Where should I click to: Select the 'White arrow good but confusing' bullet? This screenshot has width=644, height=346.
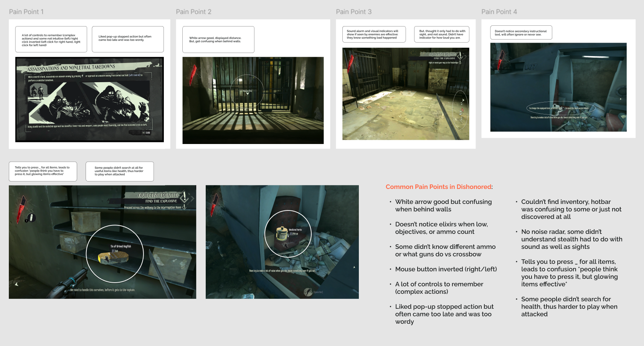coord(443,205)
